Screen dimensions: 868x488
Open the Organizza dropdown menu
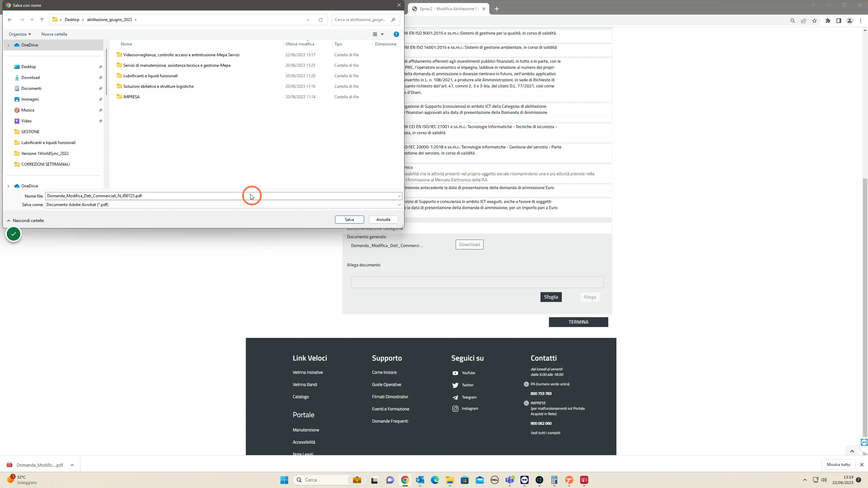tap(20, 34)
